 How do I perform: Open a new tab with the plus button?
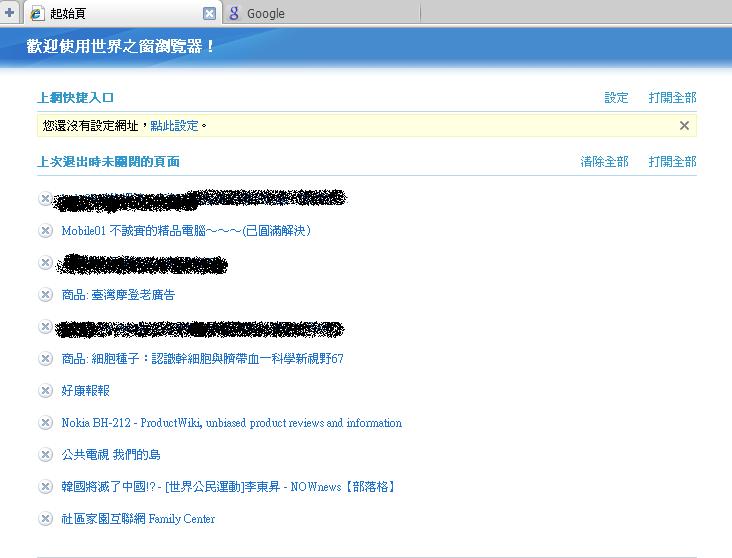point(9,13)
